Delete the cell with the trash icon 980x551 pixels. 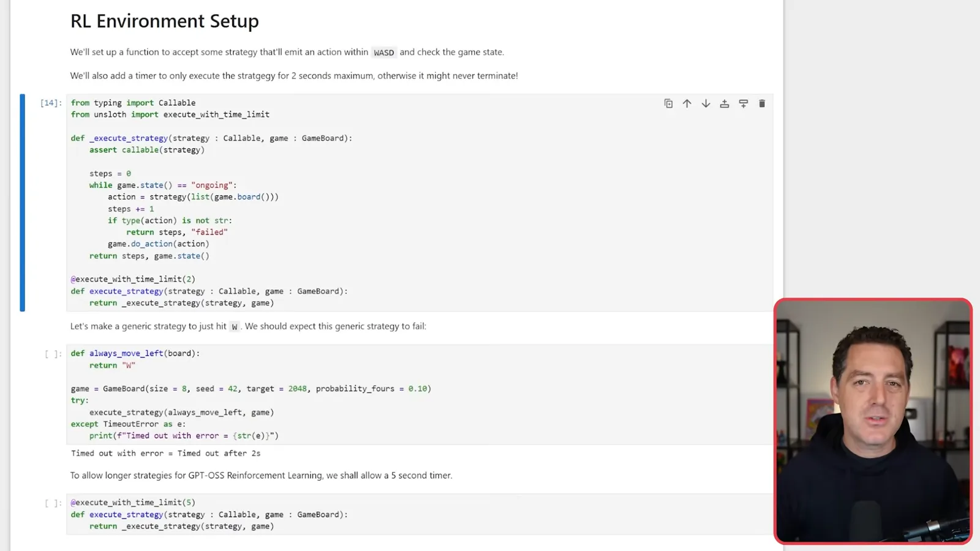click(762, 103)
